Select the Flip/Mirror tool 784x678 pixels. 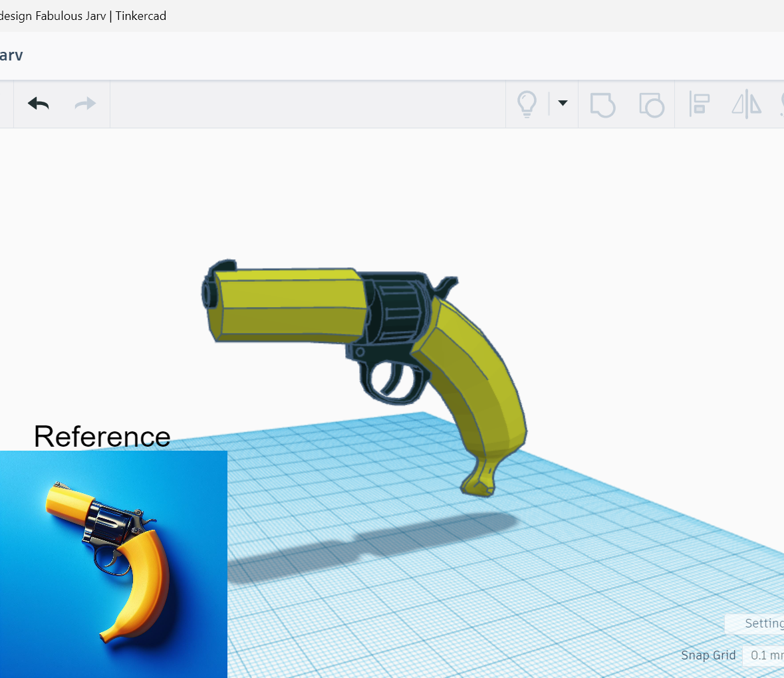click(x=745, y=104)
